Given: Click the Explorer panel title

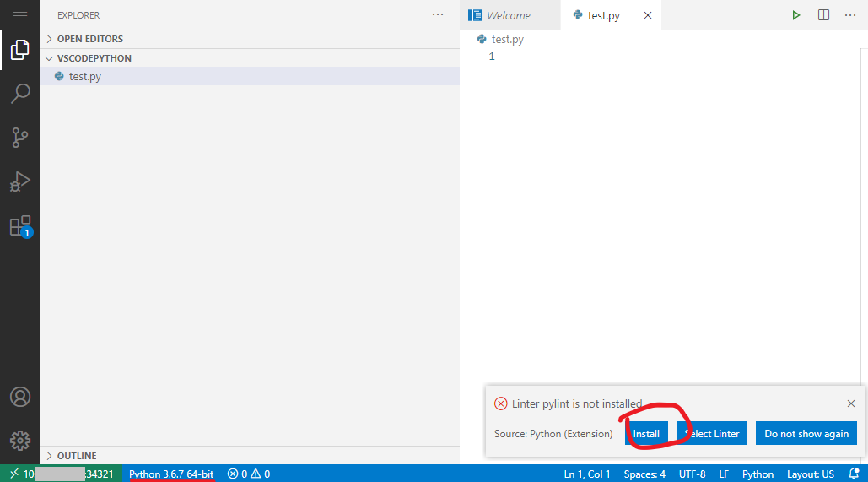Looking at the screenshot, I should click(x=78, y=15).
